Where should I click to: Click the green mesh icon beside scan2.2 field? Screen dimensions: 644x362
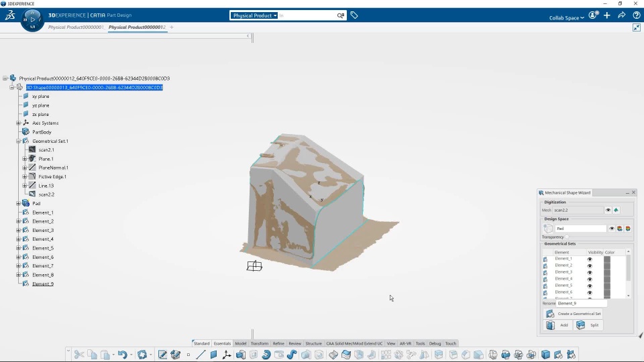click(x=616, y=210)
